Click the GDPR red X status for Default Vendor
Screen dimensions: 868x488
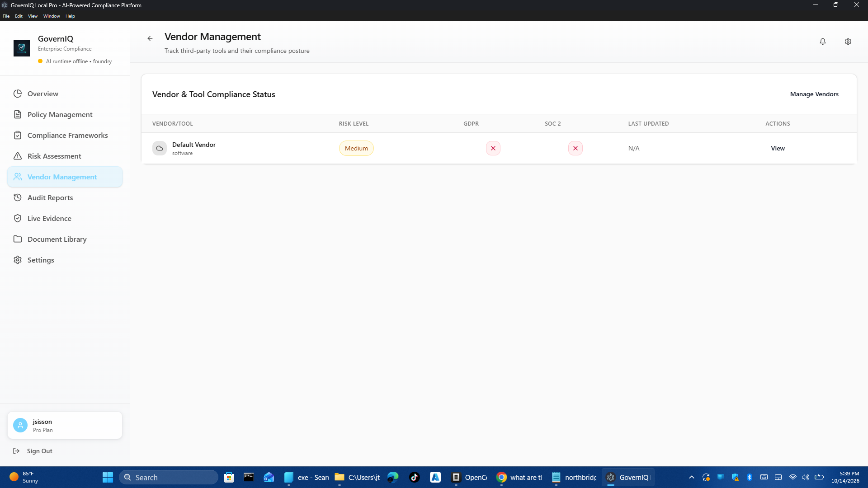click(493, 148)
